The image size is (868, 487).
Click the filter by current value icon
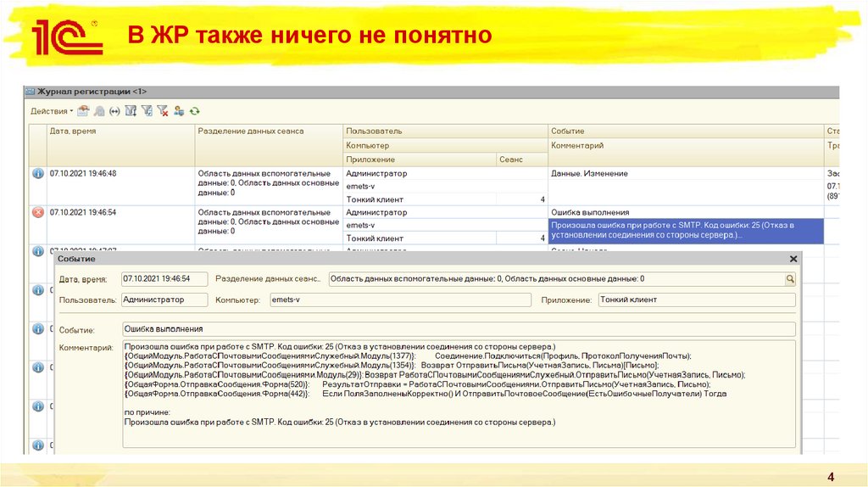(x=147, y=111)
